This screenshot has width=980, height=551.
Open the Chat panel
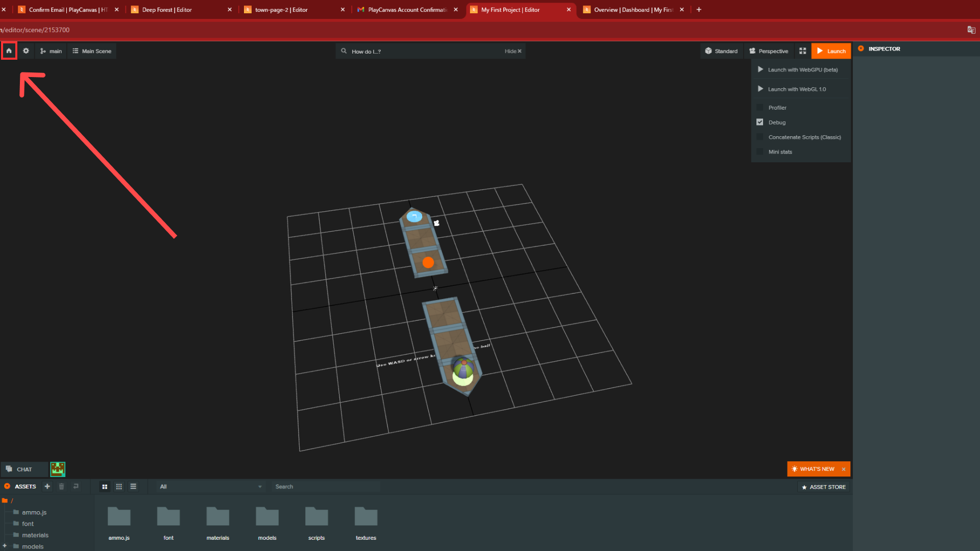[24, 469]
